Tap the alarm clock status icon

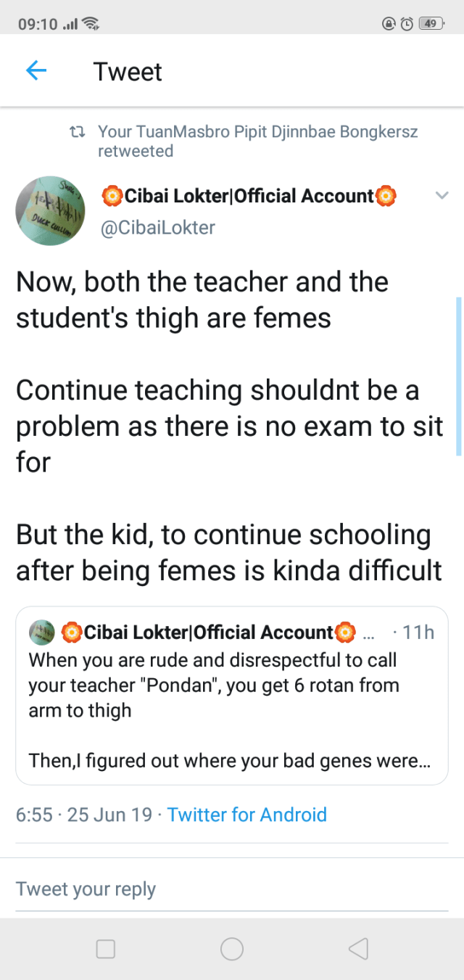click(407, 23)
